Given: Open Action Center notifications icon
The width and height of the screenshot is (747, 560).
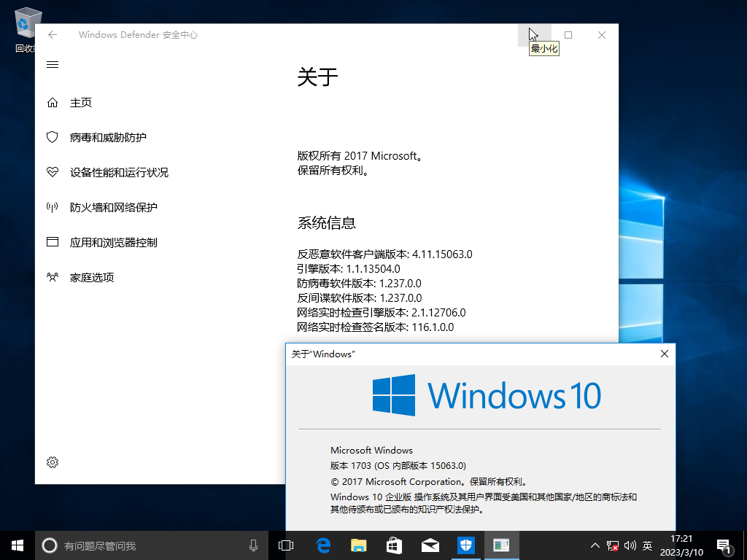Looking at the screenshot, I should 724,546.
